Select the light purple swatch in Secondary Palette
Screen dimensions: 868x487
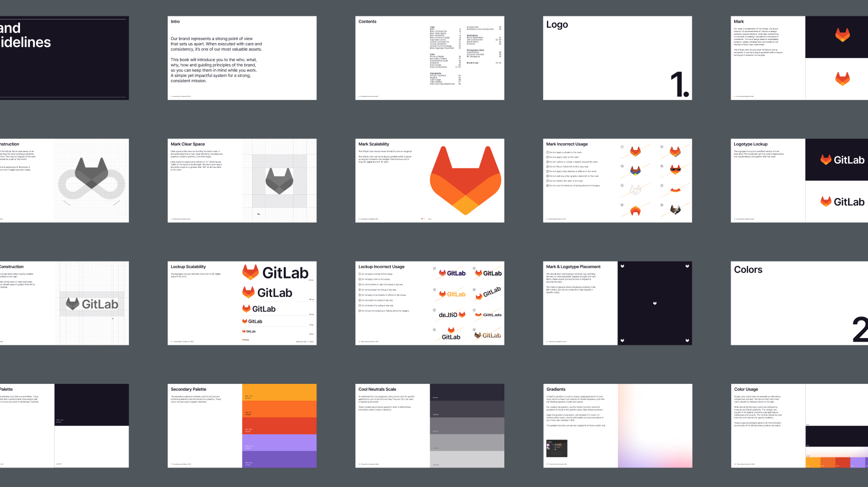pyautogui.click(x=279, y=443)
